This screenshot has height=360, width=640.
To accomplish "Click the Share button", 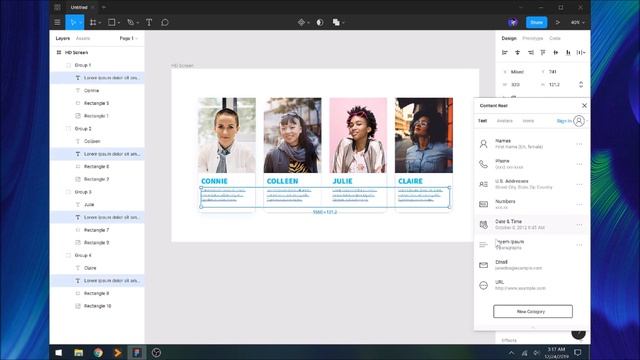I will click(536, 22).
